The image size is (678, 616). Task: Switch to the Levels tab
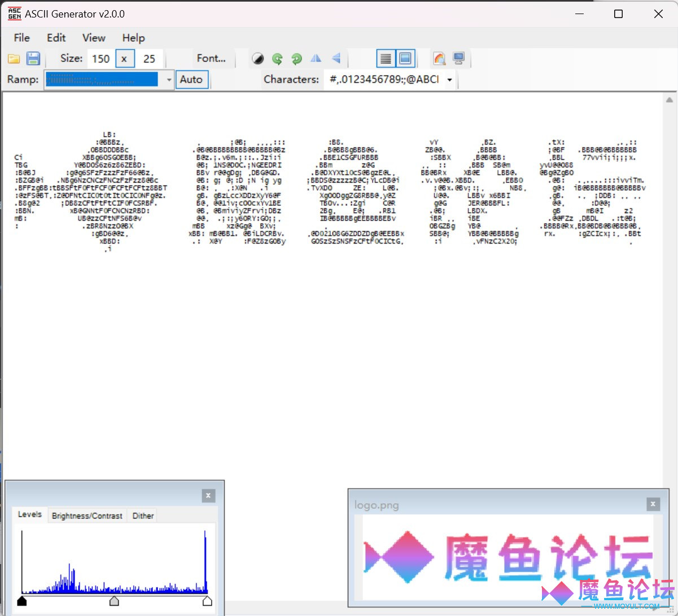30,514
